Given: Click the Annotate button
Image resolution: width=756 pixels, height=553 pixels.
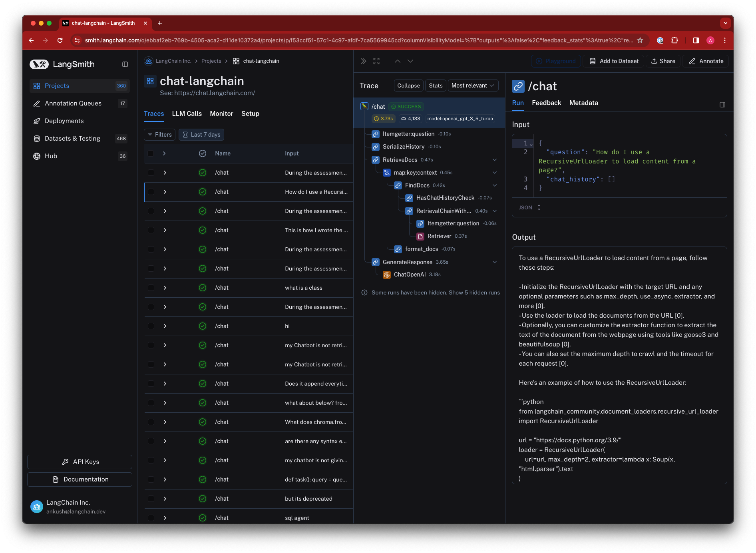Looking at the screenshot, I should (x=706, y=61).
